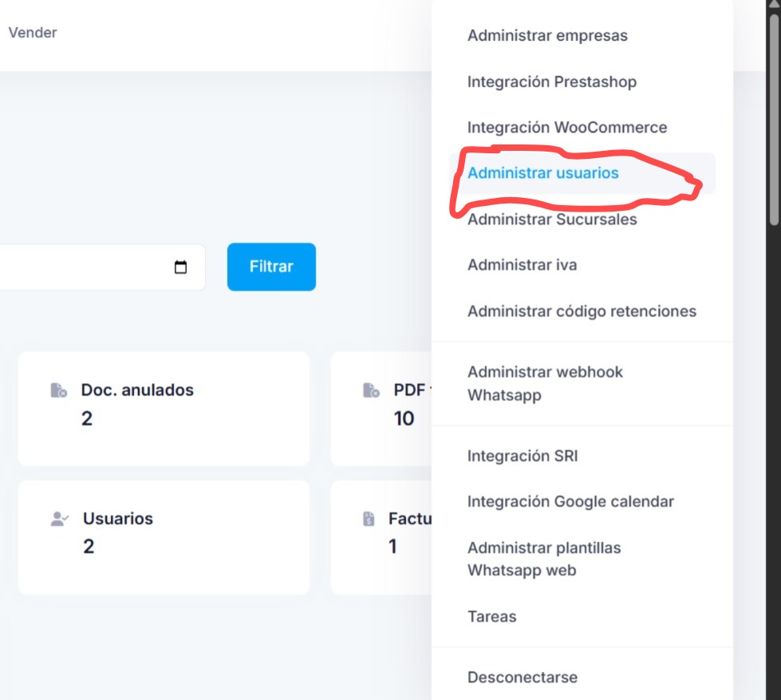Open Administrar Sucursales
The height and width of the screenshot is (700, 781).
[553, 219]
